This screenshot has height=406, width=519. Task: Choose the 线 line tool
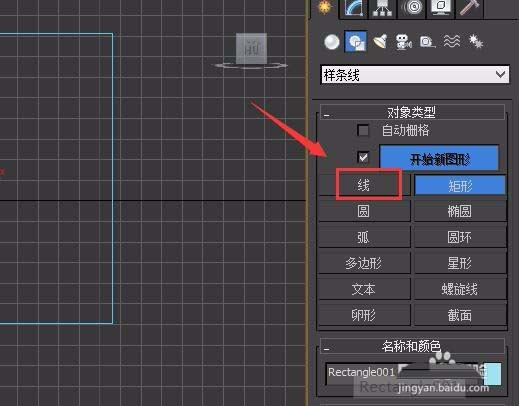[364, 185]
